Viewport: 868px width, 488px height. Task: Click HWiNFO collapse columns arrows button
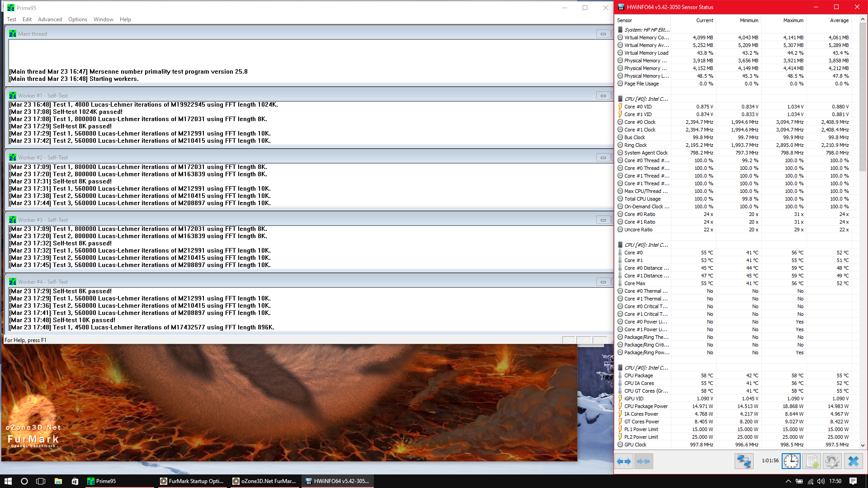[x=643, y=461]
